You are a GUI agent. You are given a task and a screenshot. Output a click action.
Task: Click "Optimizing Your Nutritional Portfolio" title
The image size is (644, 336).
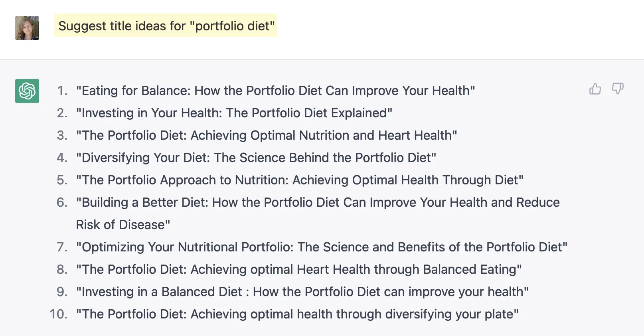coord(322,247)
